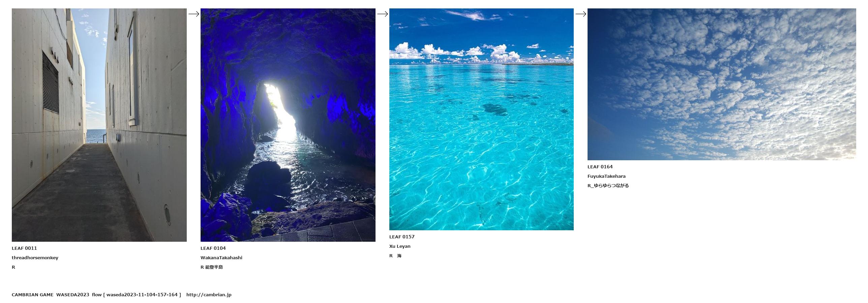868x303 pixels.
Task: Click the author name Xu Leyan
Action: pyautogui.click(x=400, y=246)
